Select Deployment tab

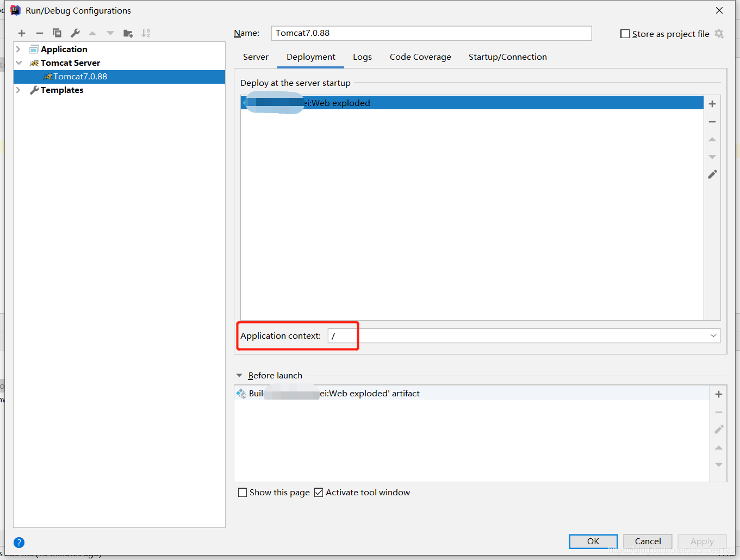click(311, 57)
